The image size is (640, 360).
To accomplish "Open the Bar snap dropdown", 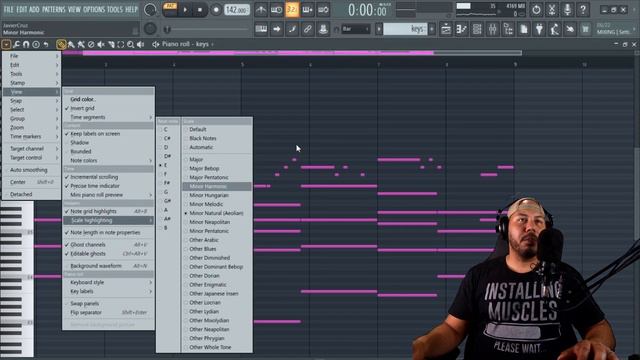I will click(x=356, y=29).
